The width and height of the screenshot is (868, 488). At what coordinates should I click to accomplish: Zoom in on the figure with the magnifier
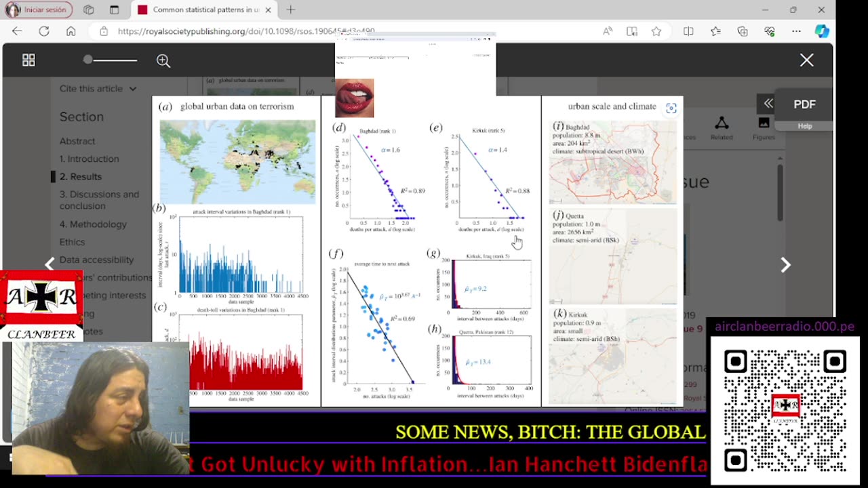coord(163,60)
